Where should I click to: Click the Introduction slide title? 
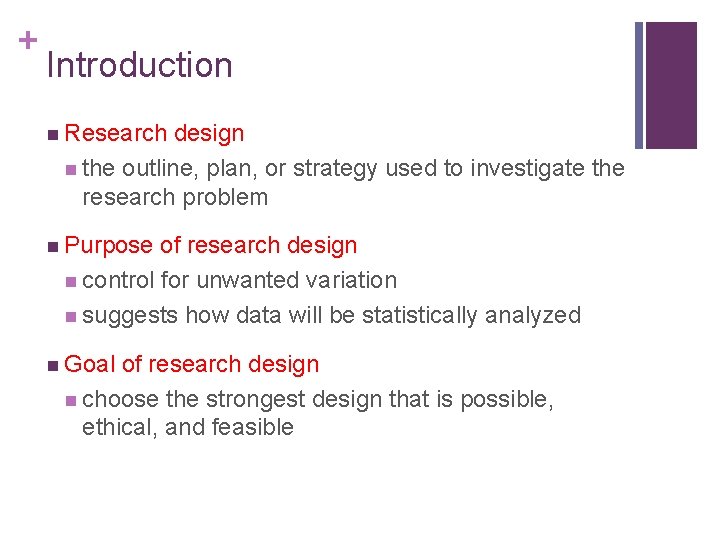pyautogui.click(x=140, y=65)
